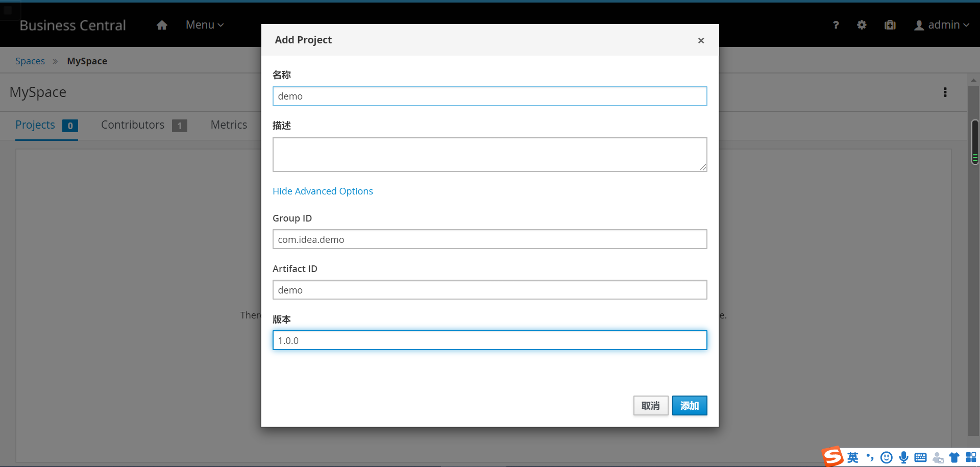
Task: Click the blue 添加 (Add) button
Action: point(689,406)
